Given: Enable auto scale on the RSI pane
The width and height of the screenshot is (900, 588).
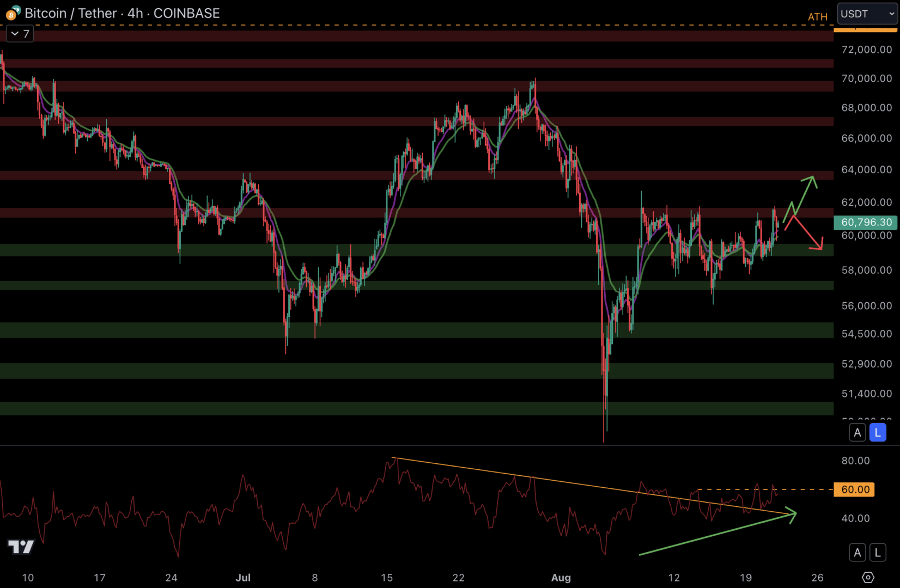Looking at the screenshot, I should click(858, 553).
